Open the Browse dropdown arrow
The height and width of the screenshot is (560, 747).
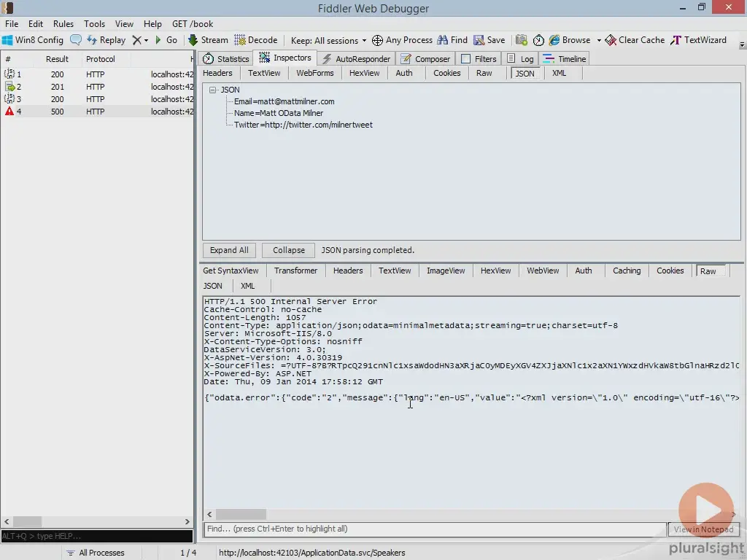(599, 41)
